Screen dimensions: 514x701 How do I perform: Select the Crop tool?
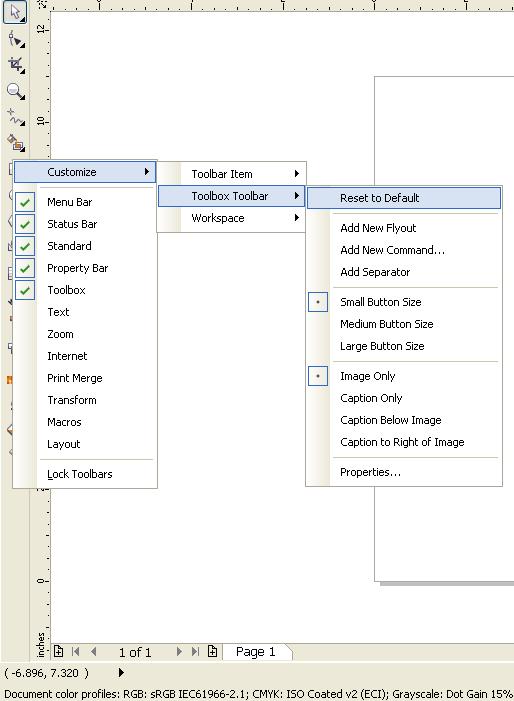[x=16, y=65]
